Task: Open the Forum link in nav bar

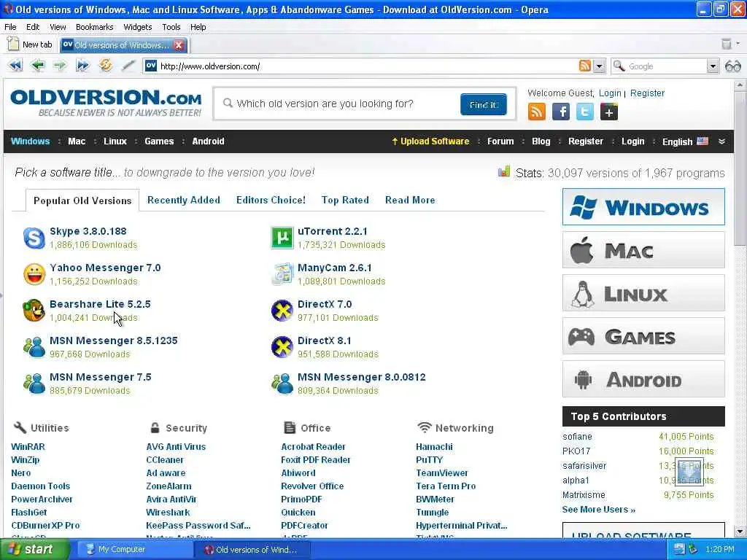Action: click(x=500, y=141)
